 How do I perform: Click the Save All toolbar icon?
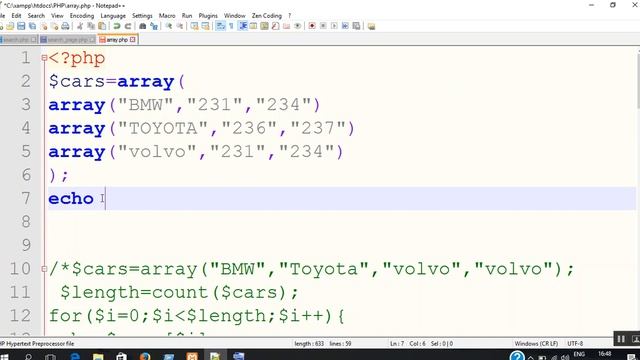point(32,26)
